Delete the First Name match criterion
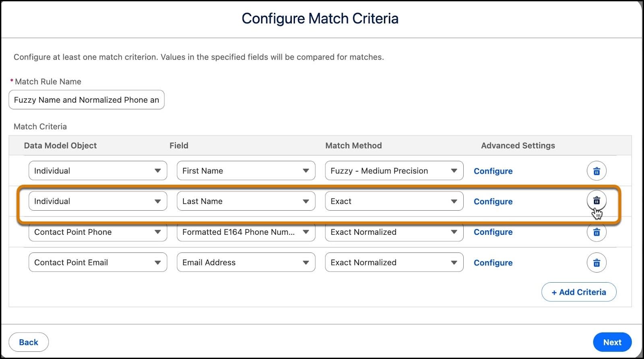644x359 pixels. (597, 171)
